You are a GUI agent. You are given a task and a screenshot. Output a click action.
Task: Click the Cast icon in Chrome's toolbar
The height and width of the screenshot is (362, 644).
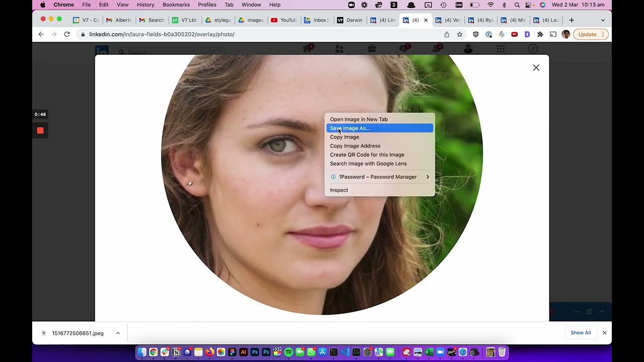(553, 34)
